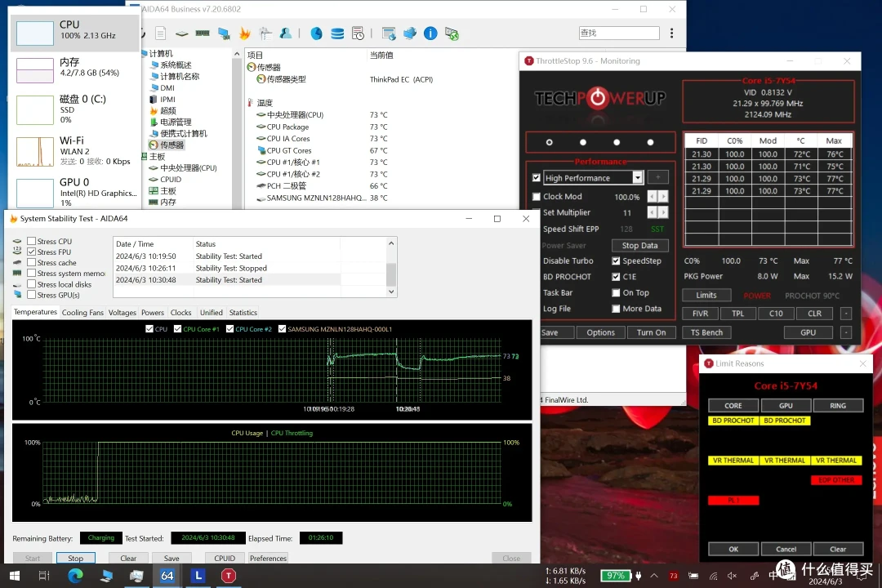Click the minus button beside GPU in ThrottleStop

[846, 332]
